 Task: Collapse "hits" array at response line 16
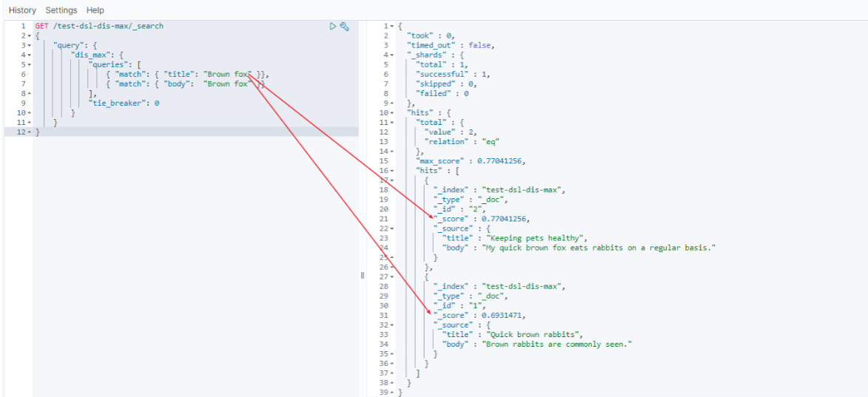click(392, 171)
